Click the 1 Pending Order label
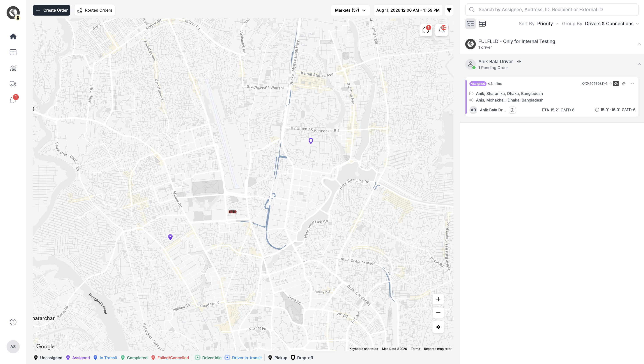644x364 pixels. click(493, 68)
